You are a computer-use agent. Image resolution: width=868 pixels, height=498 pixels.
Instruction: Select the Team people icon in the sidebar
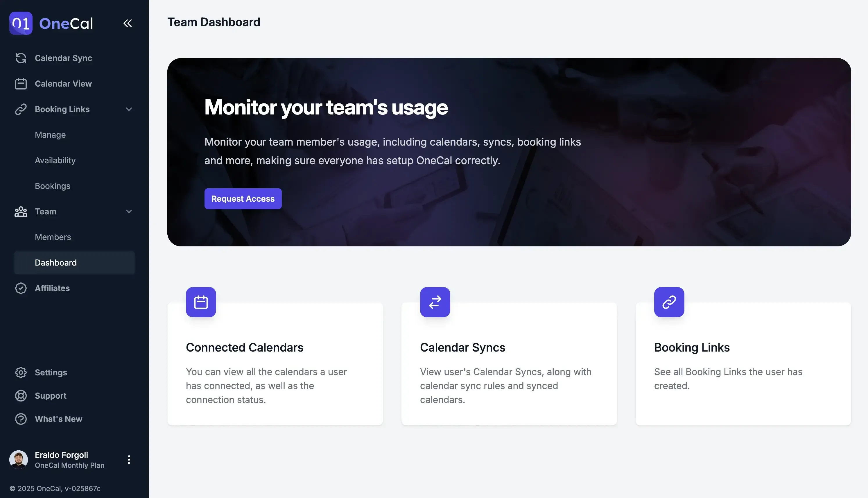(21, 212)
